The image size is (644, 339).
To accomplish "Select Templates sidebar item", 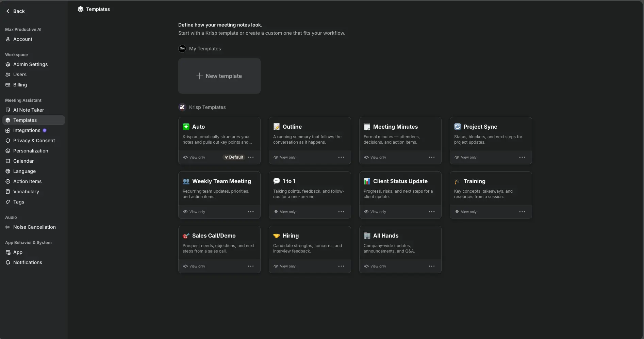I will click(x=34, y=120).
